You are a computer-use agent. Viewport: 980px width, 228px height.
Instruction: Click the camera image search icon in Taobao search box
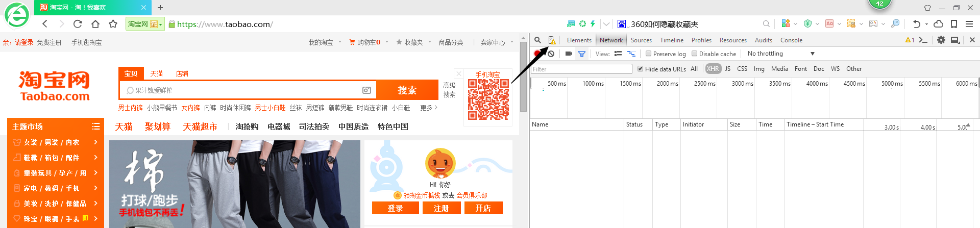click(x=366, y=90)
